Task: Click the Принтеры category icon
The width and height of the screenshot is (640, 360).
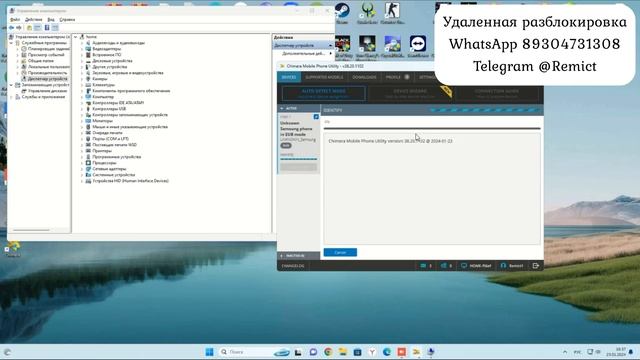Action: (x=88, y=151)
